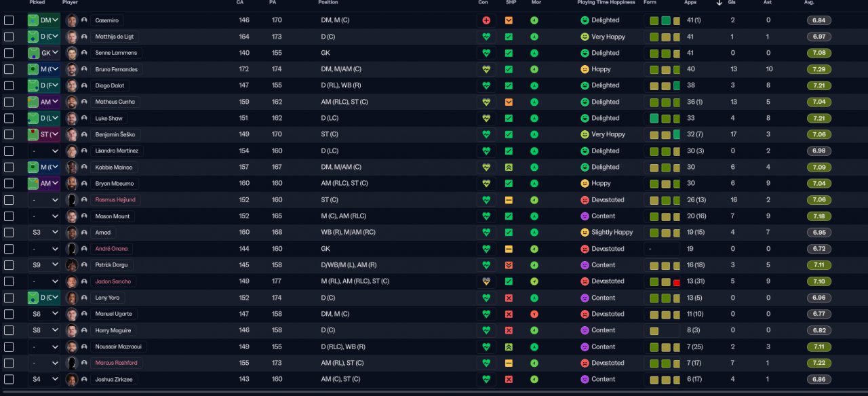The height and width of the screenshot is (396, 868).
Task: Sort by the PA column header
Action: pyautogui.click(x=273, y=3)
